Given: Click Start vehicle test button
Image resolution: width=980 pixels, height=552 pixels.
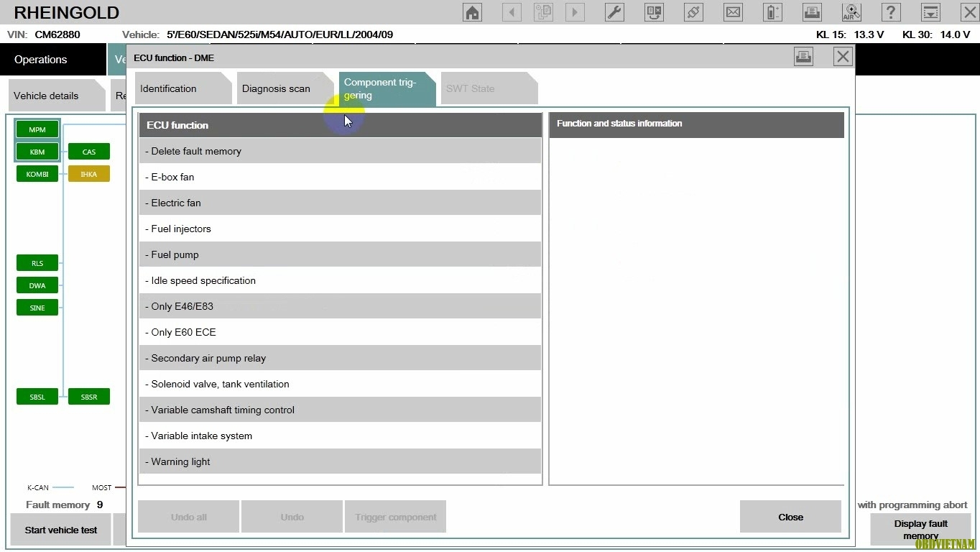Looking at the screenshot, I should coord(61,530).
